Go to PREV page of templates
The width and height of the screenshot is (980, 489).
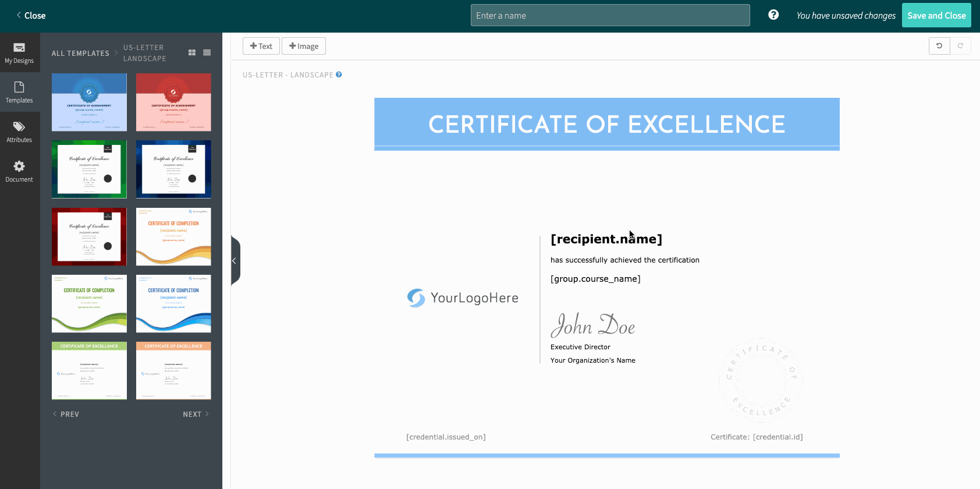[x=66, y=414]
